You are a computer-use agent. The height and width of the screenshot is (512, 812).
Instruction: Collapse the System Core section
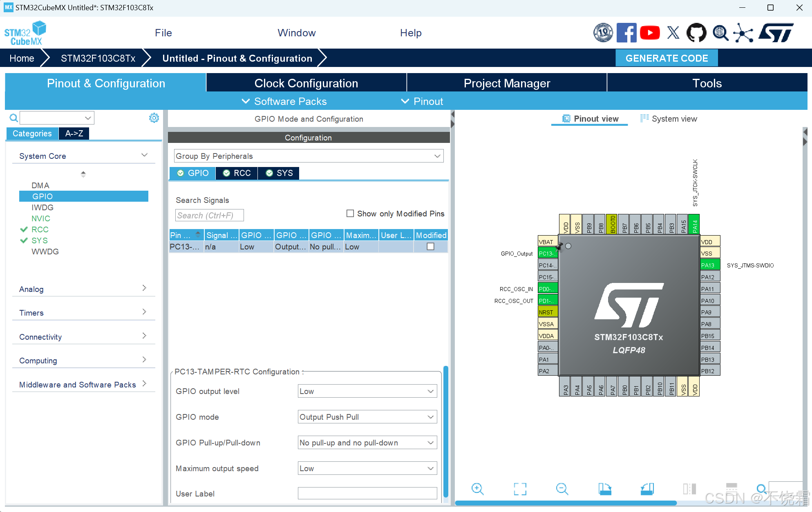(145, 155)
